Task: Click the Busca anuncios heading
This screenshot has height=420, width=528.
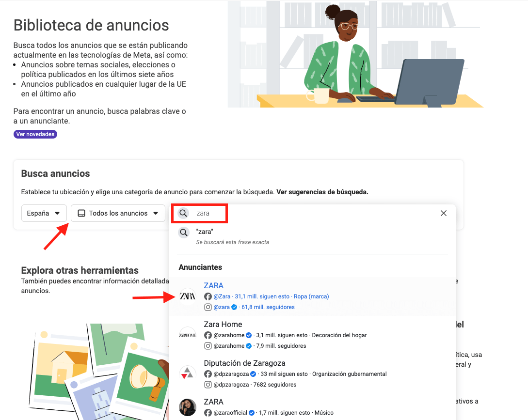Action: (56, 173)
